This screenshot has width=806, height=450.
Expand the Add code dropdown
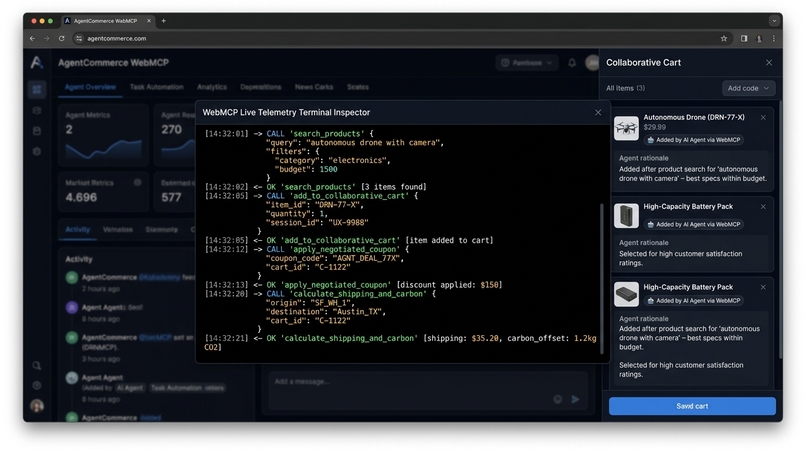point(748,88)
